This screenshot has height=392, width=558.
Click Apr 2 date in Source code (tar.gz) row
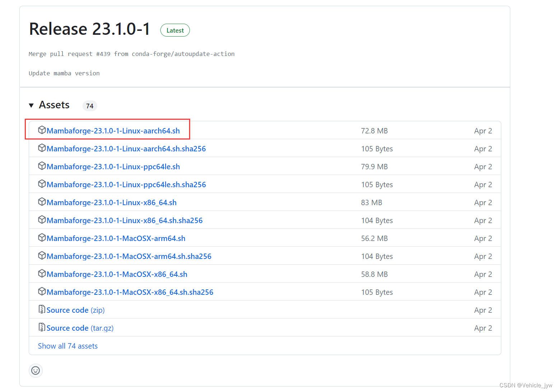483,328
